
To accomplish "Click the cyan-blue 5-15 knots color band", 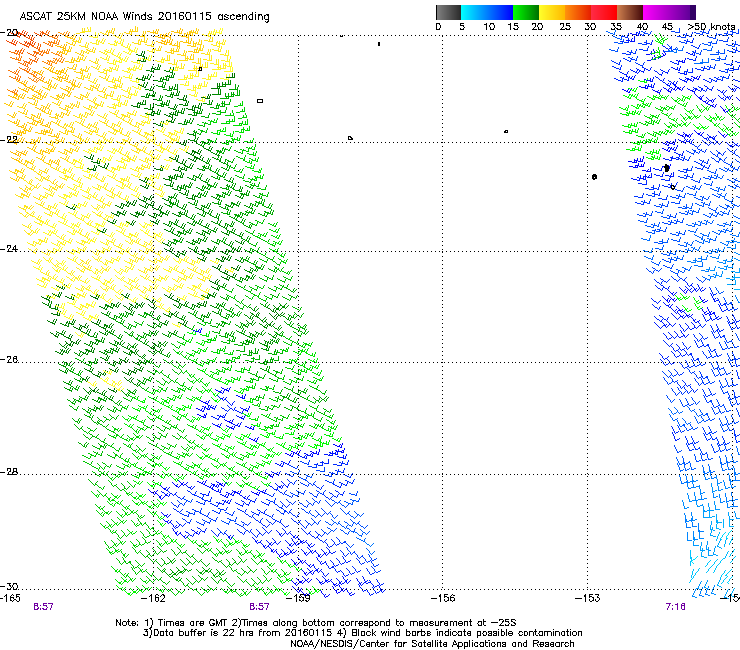I will click(x=487, y=12).
